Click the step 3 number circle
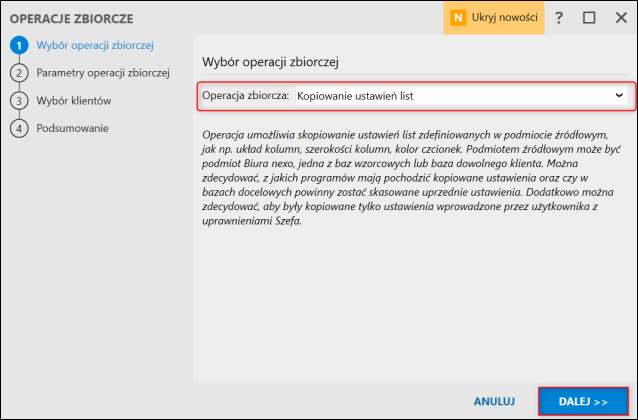This screenshot has width=638, height=420. point(18,101)
